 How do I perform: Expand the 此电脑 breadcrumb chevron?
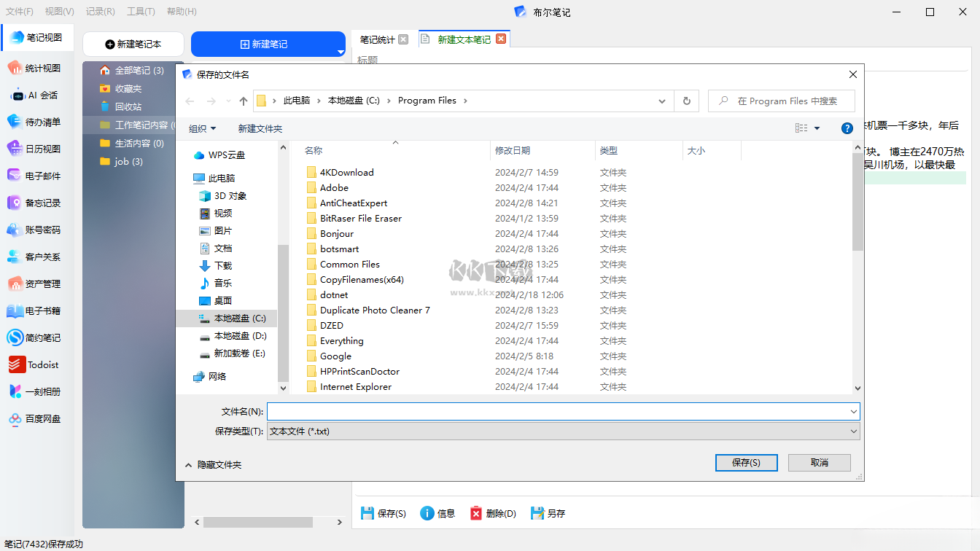[318, 101]
